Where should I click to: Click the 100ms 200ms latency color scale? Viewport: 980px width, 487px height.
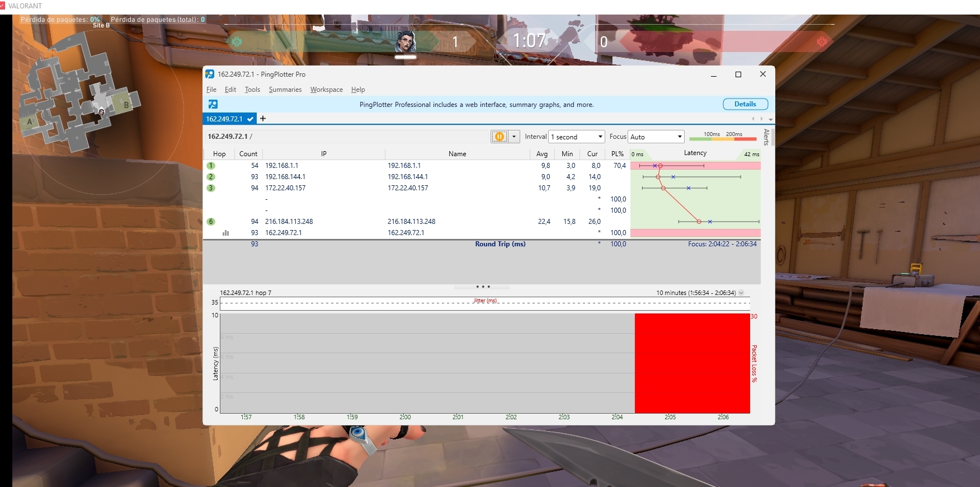pos(723,136)
